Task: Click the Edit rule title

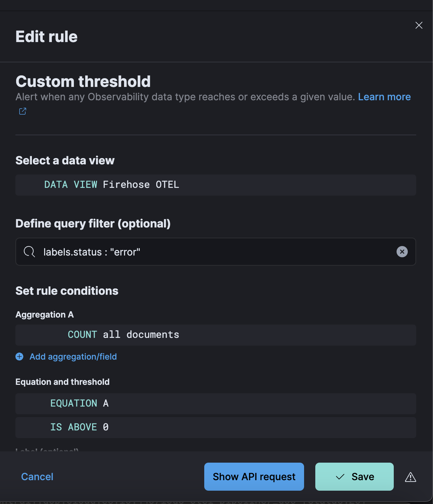Action: [47, 37]
